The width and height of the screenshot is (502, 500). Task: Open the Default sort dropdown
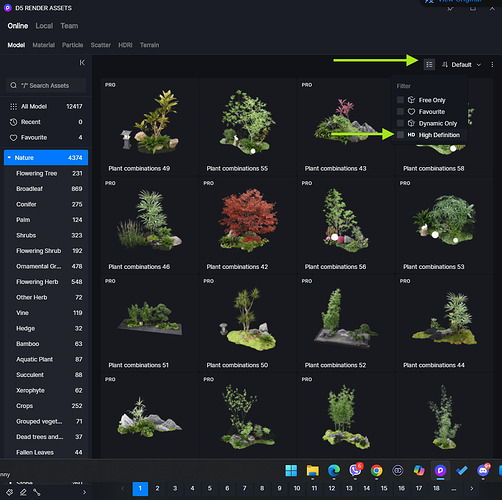461,65
